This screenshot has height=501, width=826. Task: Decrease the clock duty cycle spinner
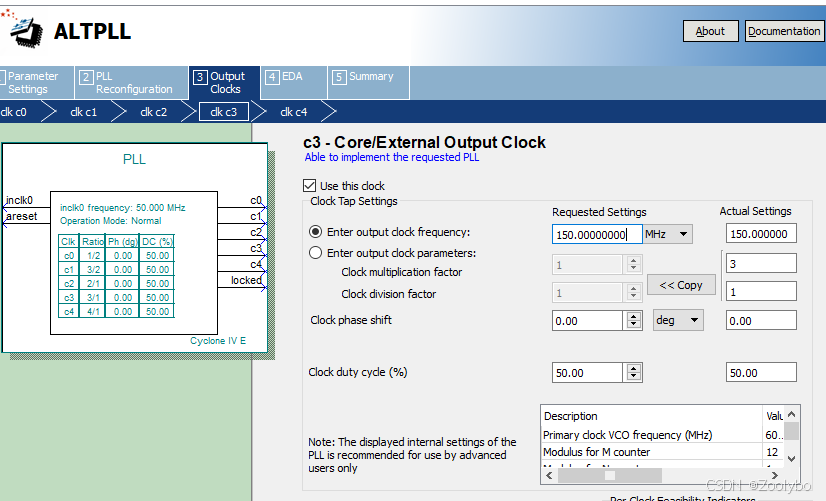click(x=634, y=377)
